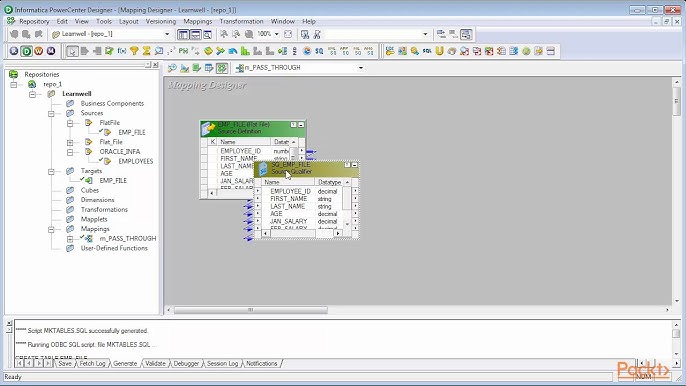Launch Workflow Manager via W icon
The image size is (686, 386).
[38, 51]
